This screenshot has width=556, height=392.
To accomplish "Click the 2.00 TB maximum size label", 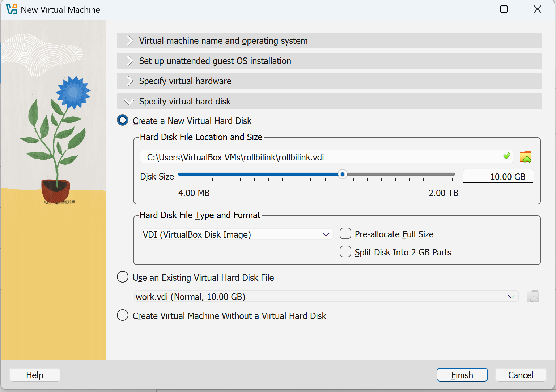I will [x=443, y=193].
